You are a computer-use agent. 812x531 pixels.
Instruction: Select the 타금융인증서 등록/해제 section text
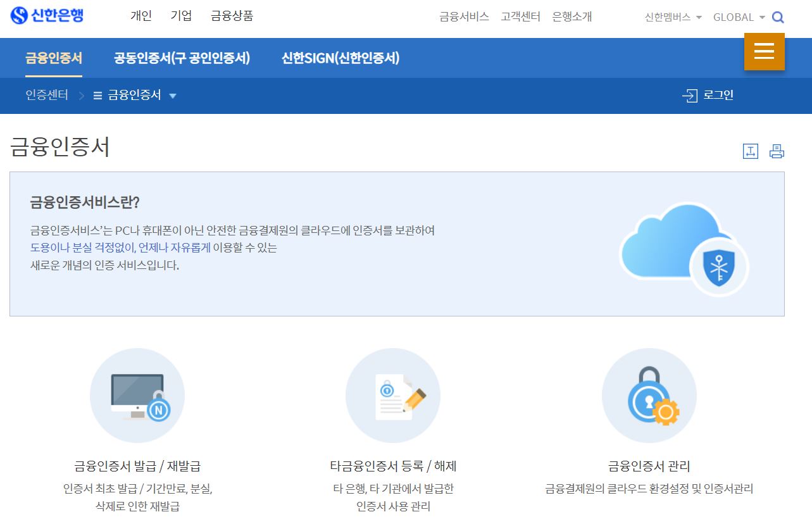(x=393, y=465)
